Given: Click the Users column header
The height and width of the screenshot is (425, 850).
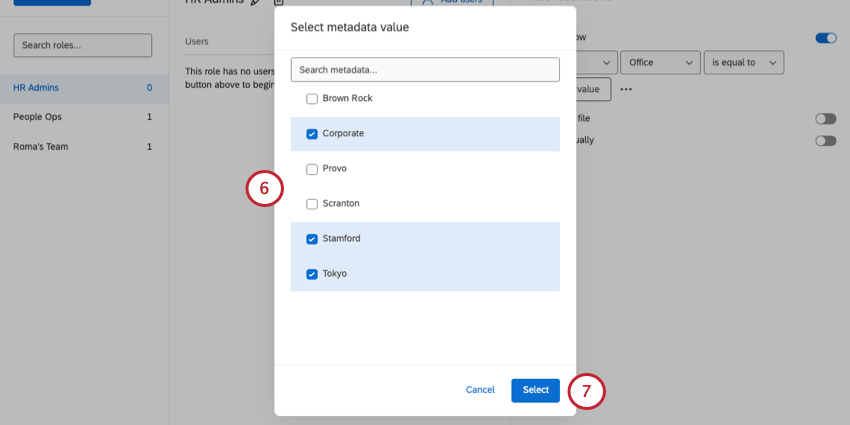Looking at the screenshot, I should pyautogui.click(x=197, y=41).
